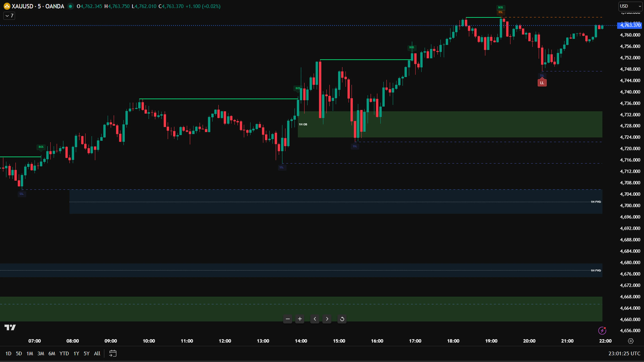644x362 pixels.
Task: Click the BOS label above the BSL tag
Action: coord(500,8)
